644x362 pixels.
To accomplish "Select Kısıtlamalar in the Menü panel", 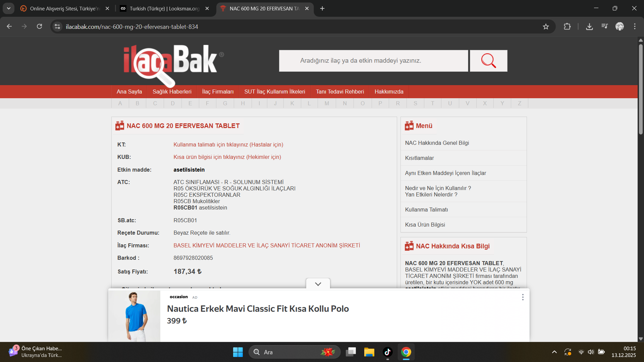I will point(419,158).
